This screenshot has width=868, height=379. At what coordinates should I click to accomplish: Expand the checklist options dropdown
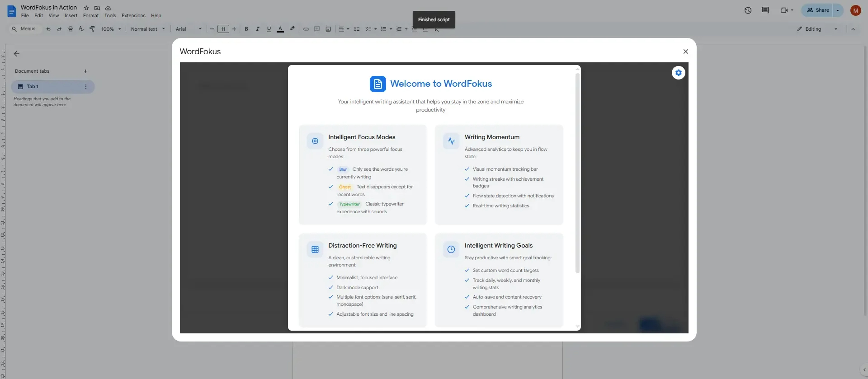click(x=375, y=29)
